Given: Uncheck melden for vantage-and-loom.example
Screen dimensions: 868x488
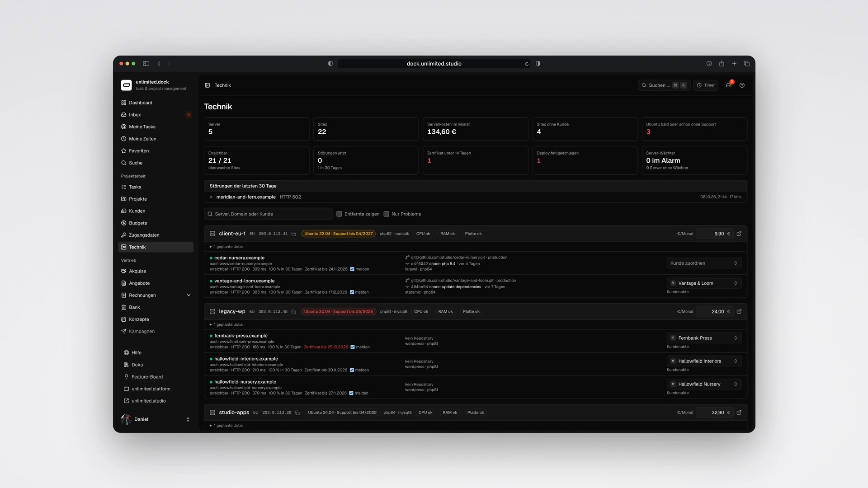Looking at the screenshot, I should tap(352, 292).
